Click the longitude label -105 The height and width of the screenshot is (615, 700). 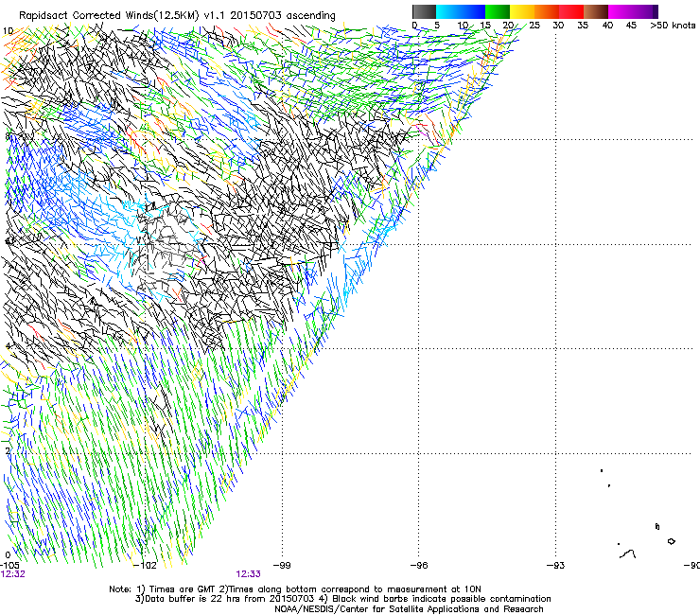(9, 565)
